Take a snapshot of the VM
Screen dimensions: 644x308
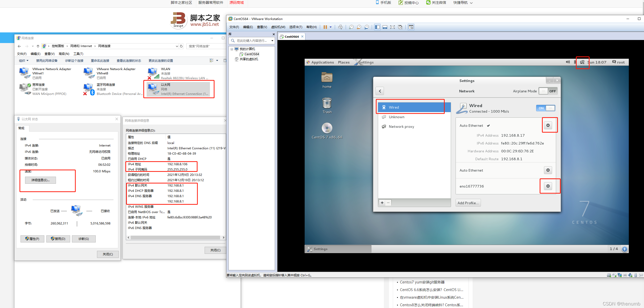point(351,27)
